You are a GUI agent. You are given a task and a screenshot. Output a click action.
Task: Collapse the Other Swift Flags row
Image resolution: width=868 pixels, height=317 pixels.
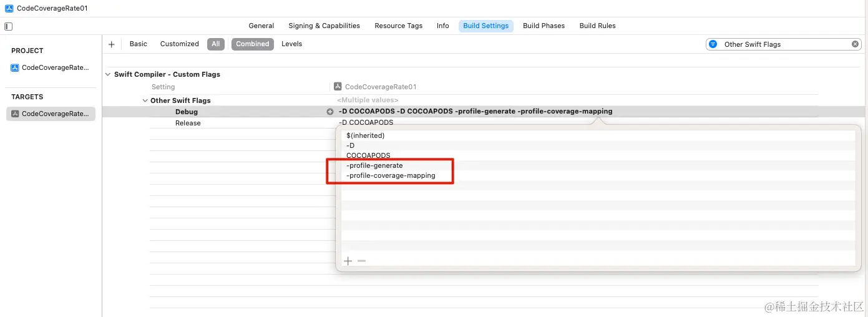pos(145,100)
